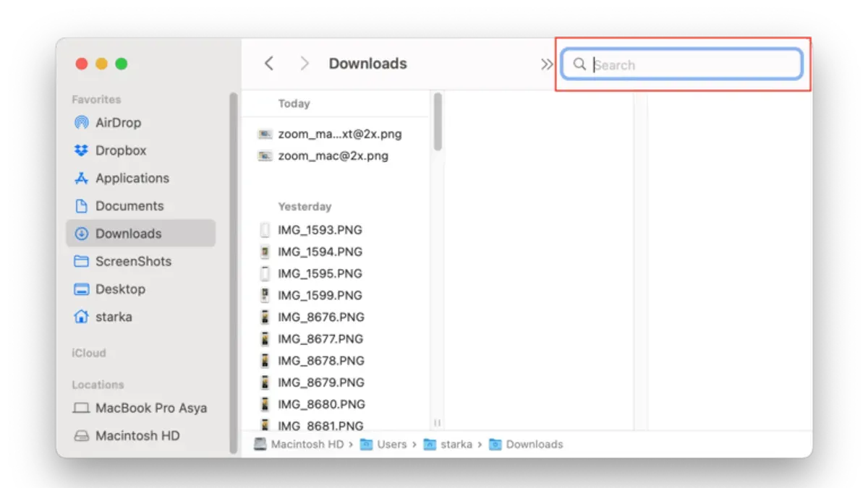Select file name IMG_1599.PNG
868x488 pixels.
pyautogui.click(x=320, y=295)
